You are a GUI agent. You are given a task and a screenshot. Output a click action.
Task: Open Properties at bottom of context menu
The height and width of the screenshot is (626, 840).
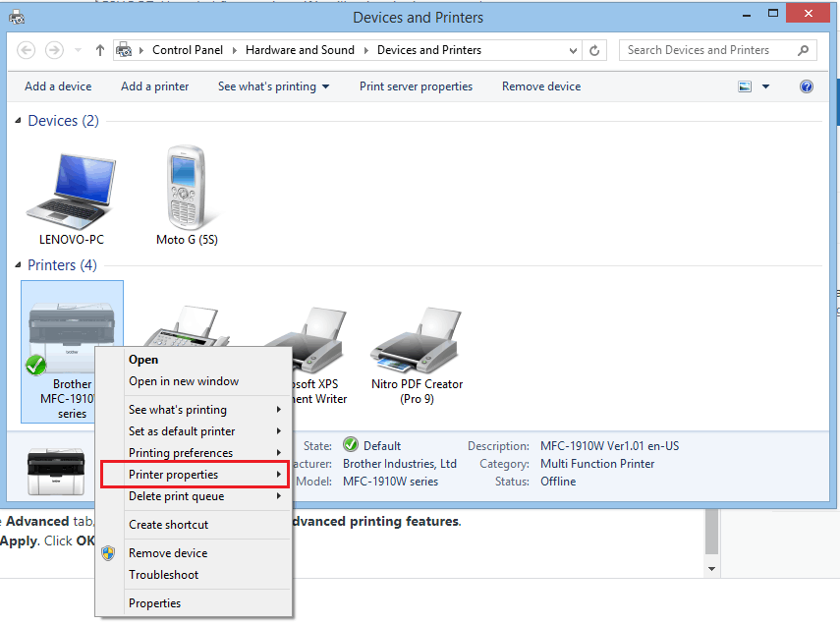(x=194, y=603)
